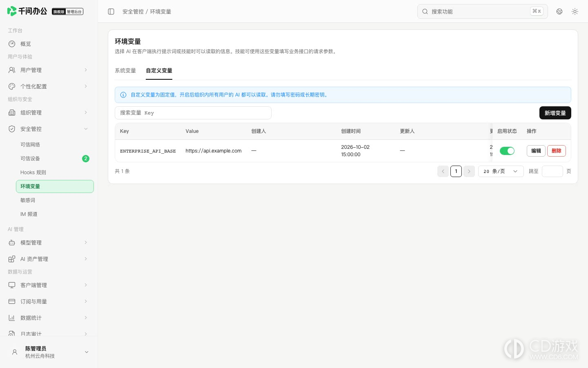Click the 千问办公 logo icon
The width and height of the screenshot is (588, 368).
point(12,11)
